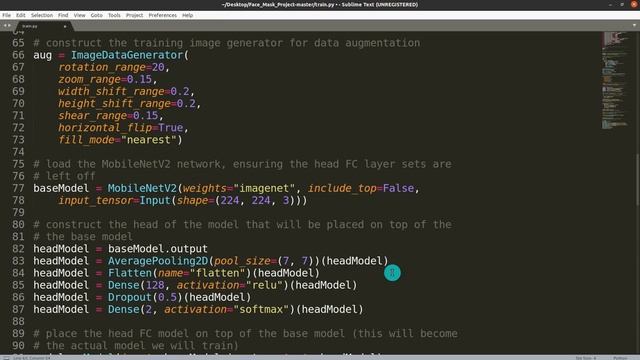Open the Edit menu
Screen dimensions: 640x360
pyautogui.click(x=21, y=15)
